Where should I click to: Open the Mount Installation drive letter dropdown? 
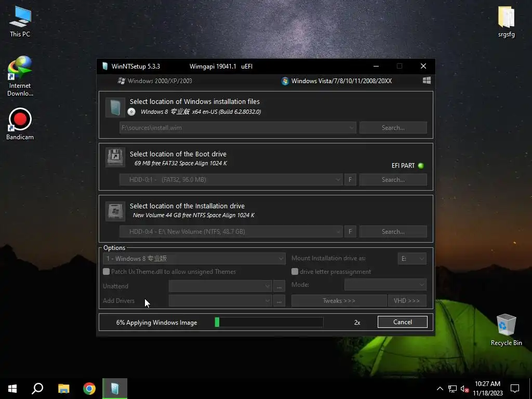click(x=412, y=259)
